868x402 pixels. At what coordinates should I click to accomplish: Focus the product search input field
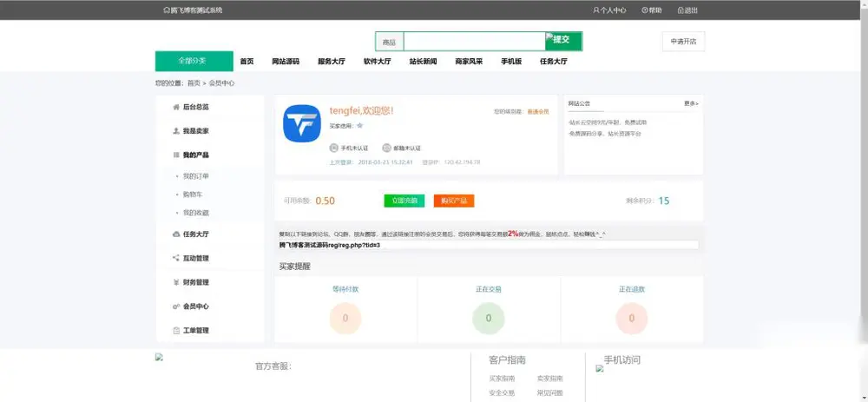pos(475,42)
